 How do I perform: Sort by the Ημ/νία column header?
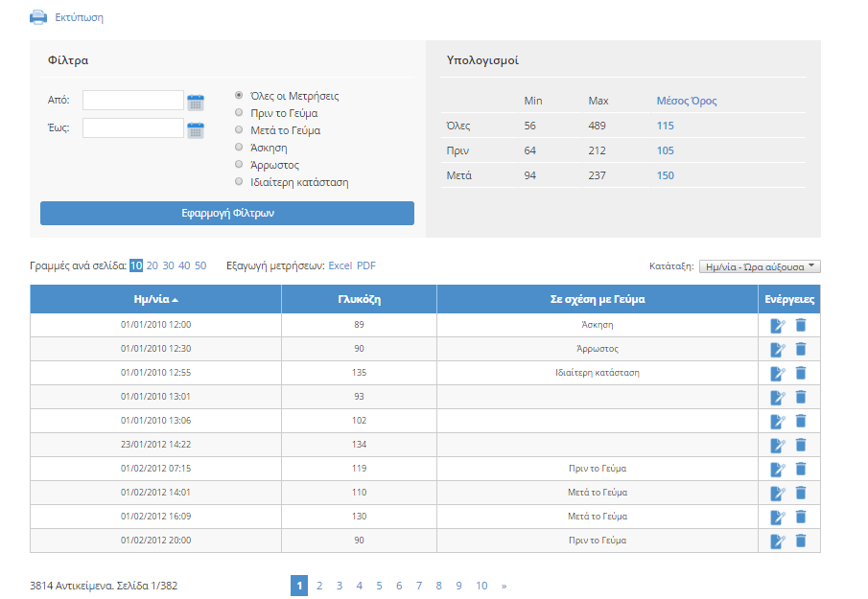[x=155, y=299]
